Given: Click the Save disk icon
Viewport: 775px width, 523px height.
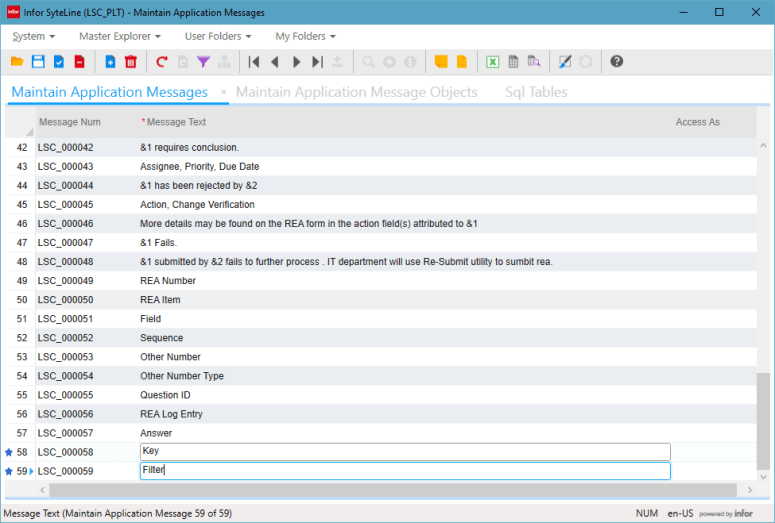Looking at the screenshot, I should (x=38, y=62).
